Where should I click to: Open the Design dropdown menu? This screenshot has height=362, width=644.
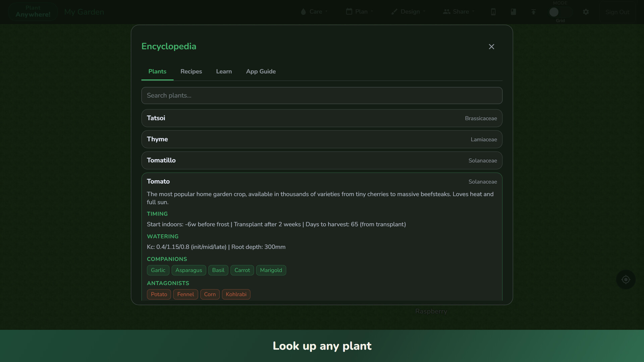(408, 12)
